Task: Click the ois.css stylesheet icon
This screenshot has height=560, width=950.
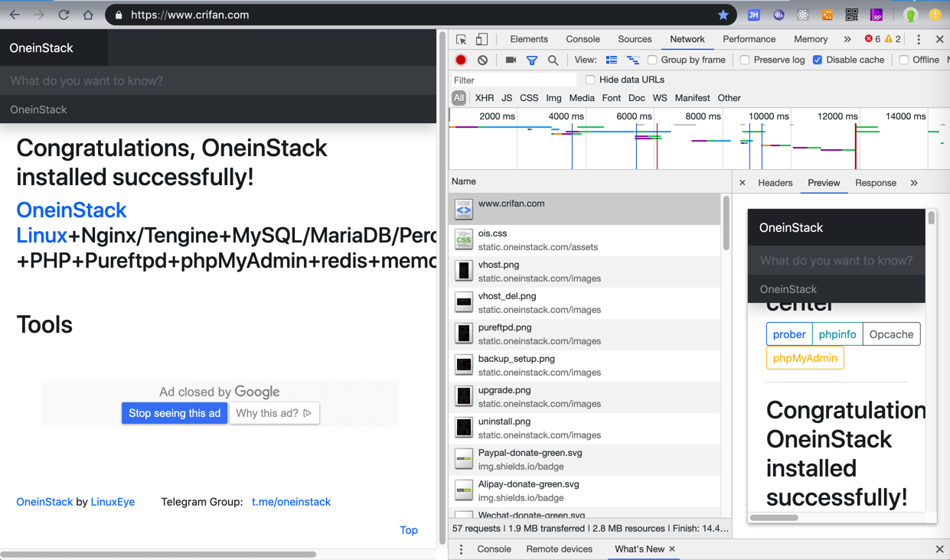Action: pyautogui.click(x=464, y=239)
